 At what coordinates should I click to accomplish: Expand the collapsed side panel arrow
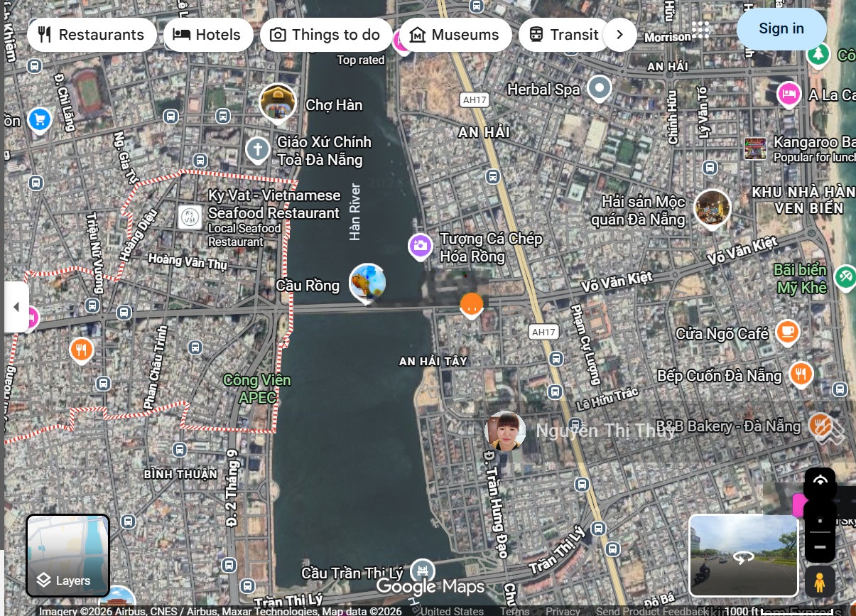16,308
